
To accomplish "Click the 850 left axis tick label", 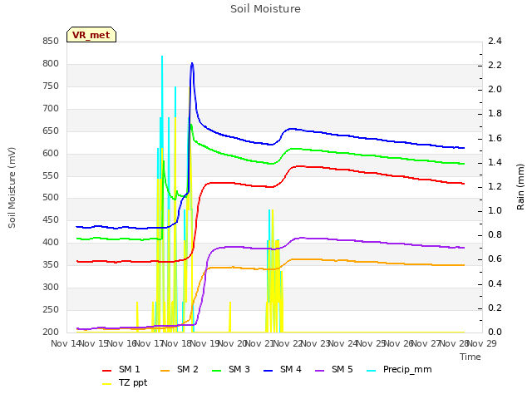I will point(51,41).
